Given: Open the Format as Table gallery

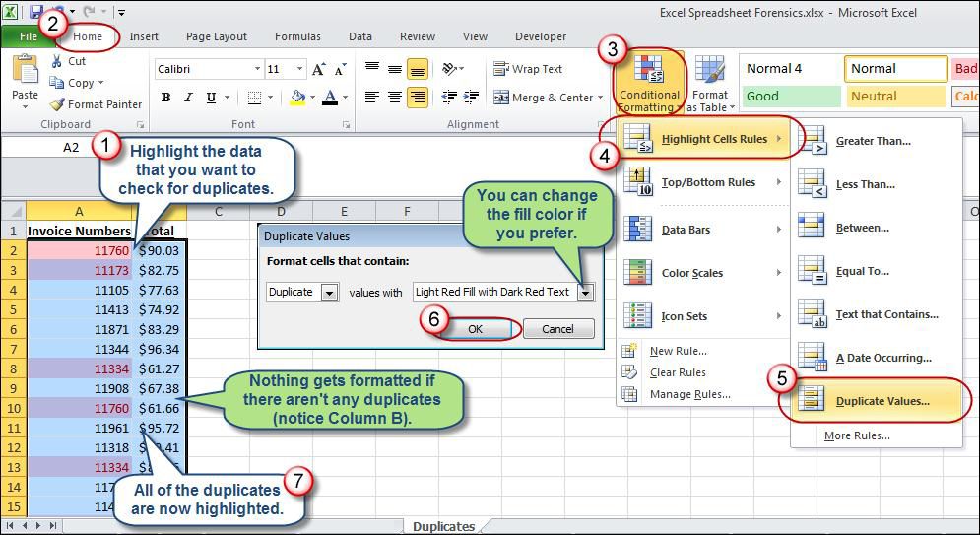Looking at the screenshot, I should click(710, 85).
